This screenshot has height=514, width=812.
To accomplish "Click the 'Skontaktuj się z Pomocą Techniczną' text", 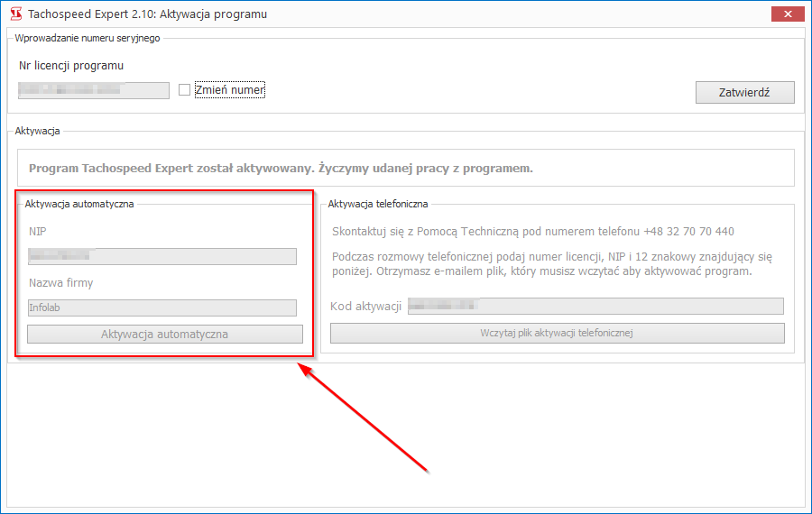I will click(533, 232).
